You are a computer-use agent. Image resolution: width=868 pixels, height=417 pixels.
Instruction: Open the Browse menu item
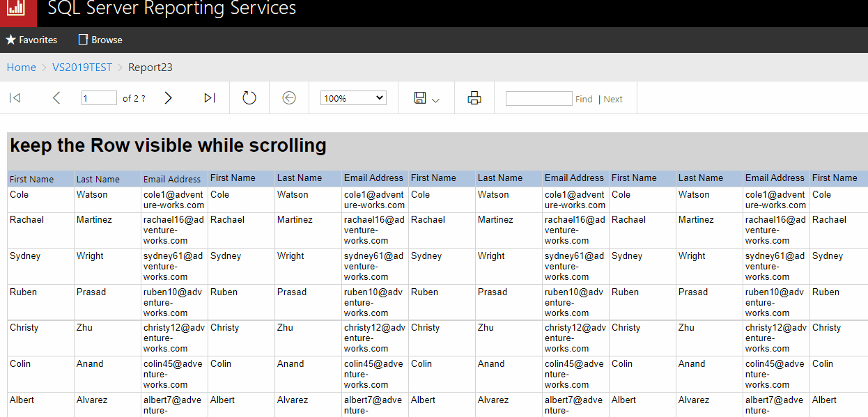(100, 40)
